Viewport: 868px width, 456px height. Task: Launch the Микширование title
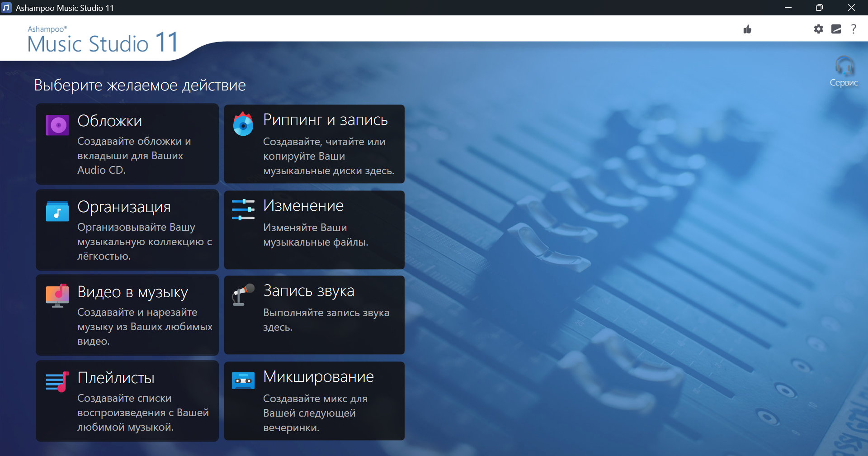coord(318,377)
